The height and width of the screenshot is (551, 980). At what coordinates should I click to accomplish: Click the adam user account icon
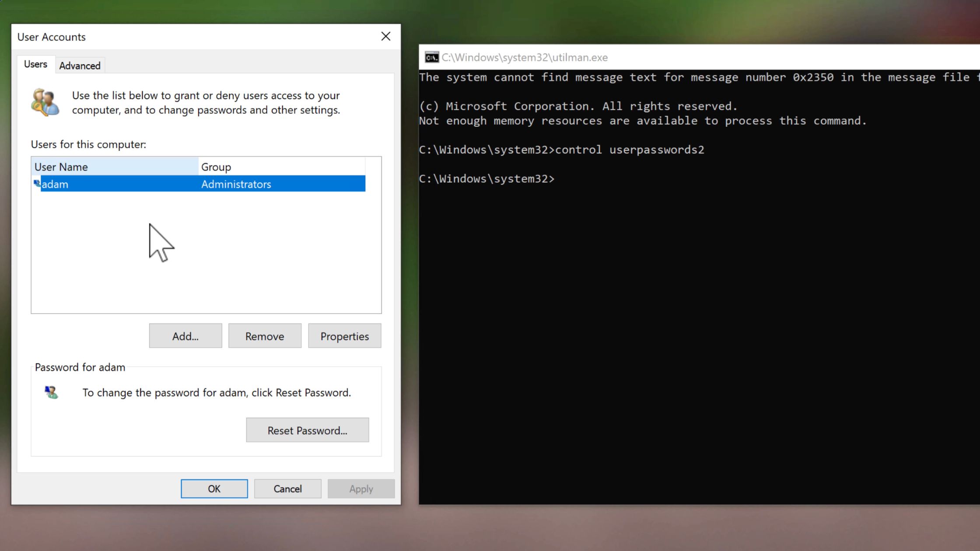[37, 184]
